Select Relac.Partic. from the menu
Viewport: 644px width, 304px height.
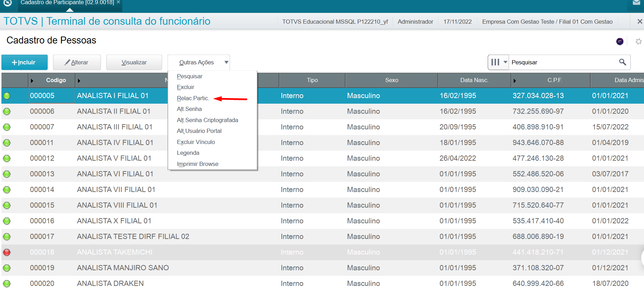(193, 98)
